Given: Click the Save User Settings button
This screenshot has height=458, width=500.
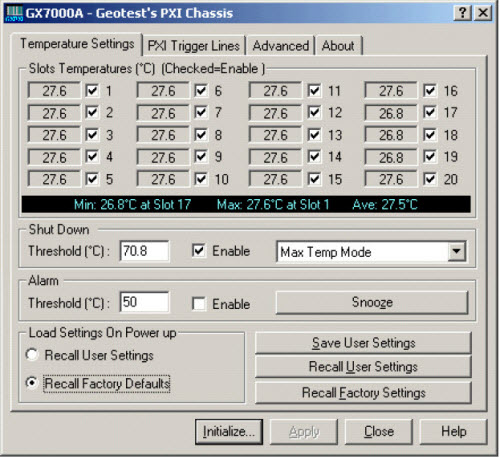Looking at the screenshot, I should [363, 343].
